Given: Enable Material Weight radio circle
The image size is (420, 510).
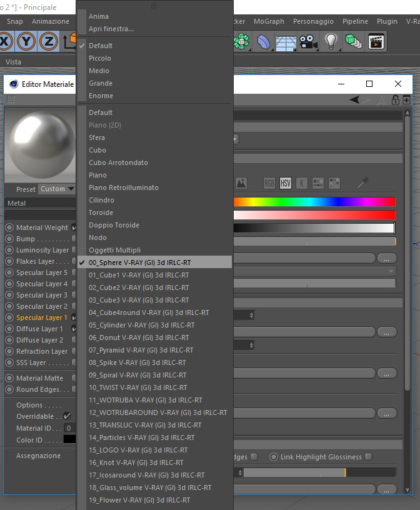Looking at the screenshot, I should (10, 227).
